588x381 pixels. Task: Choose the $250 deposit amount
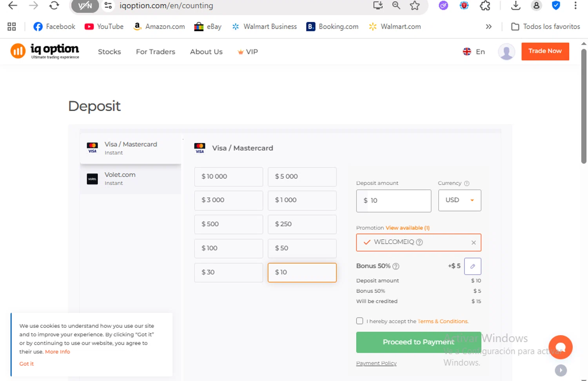[x=302, y=224]
